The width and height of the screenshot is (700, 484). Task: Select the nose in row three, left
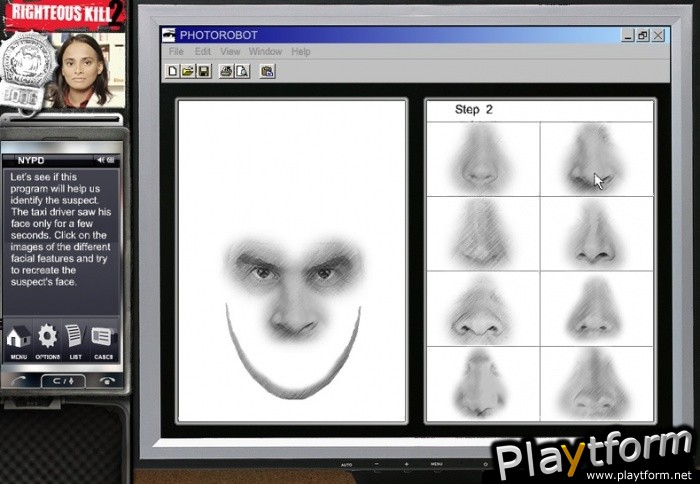point(483,309)
